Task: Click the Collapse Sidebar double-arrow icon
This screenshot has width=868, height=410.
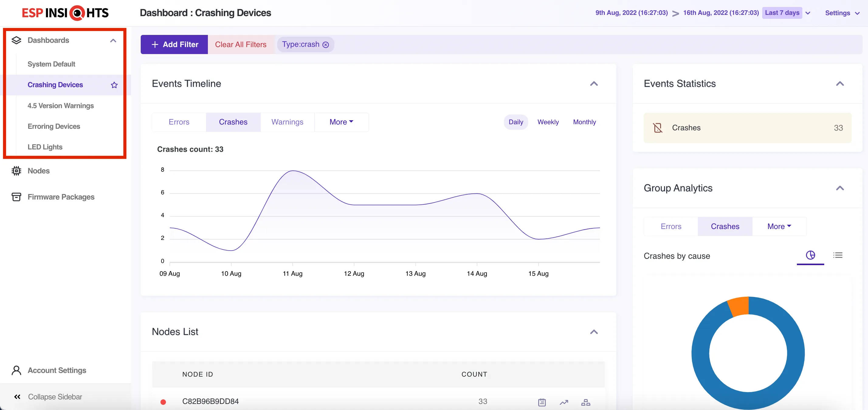Action: [x=17, y=397]
